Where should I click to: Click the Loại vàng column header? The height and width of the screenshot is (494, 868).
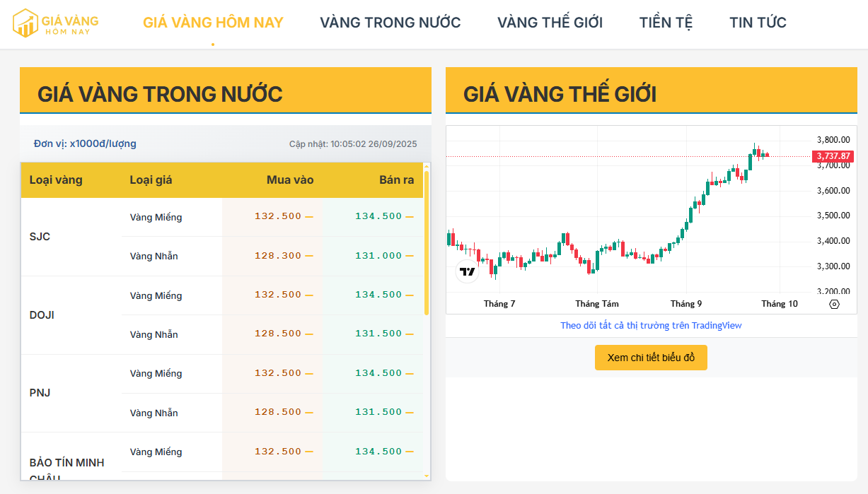[56, 180]
